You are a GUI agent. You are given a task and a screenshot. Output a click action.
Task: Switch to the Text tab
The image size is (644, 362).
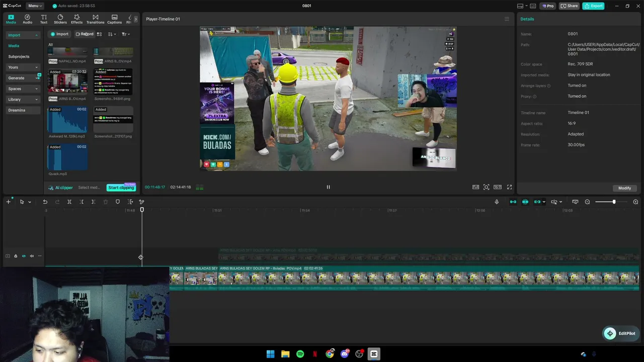(x=44, y=19)
